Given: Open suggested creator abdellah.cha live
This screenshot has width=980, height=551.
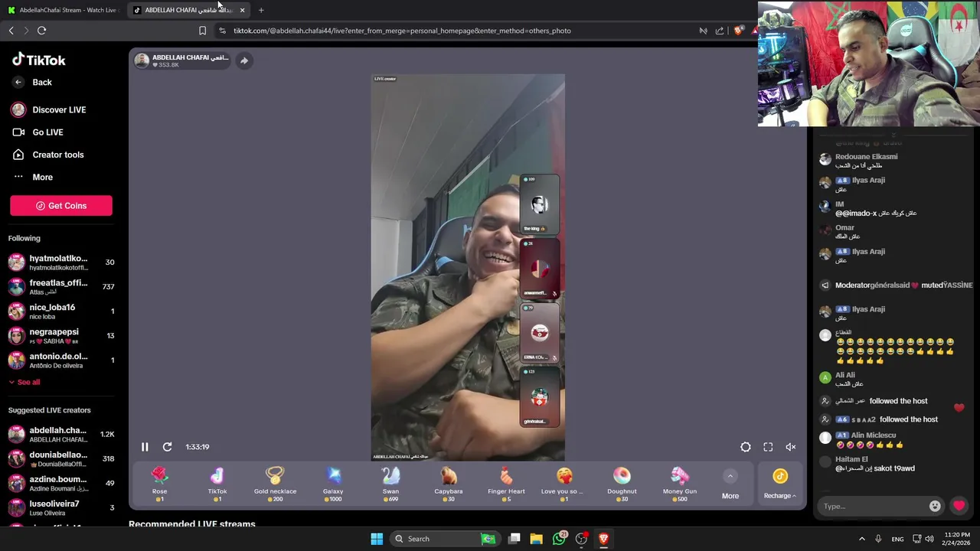Looking at the screenshot, I should pyautogui.click(x=61, y=435).
